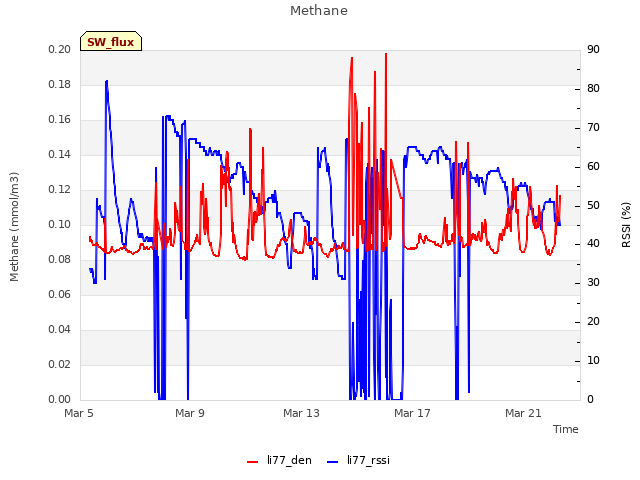Click the 90 RSSI axis value

pyautogui.click(x=593, y=49)
